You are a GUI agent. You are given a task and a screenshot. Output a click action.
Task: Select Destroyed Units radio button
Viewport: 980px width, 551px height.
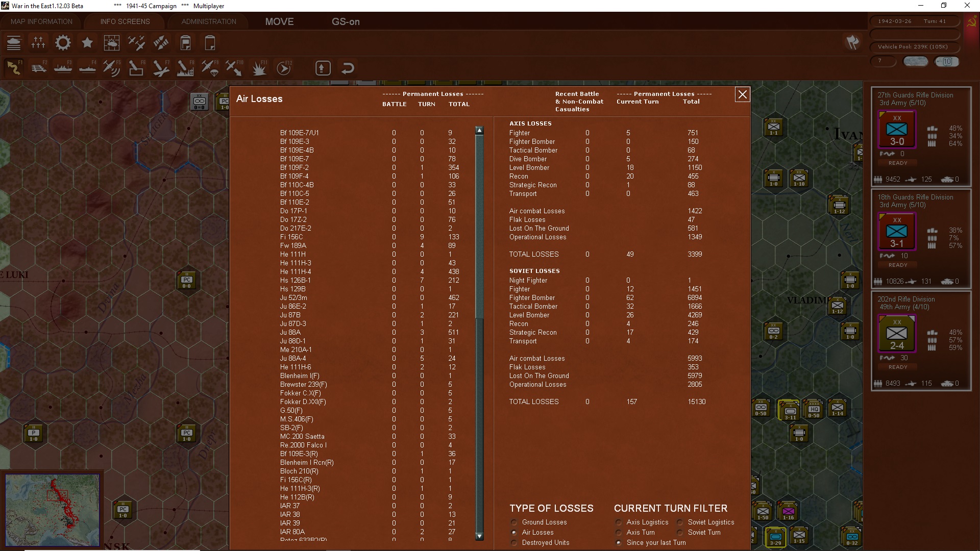tap(514, 543)
